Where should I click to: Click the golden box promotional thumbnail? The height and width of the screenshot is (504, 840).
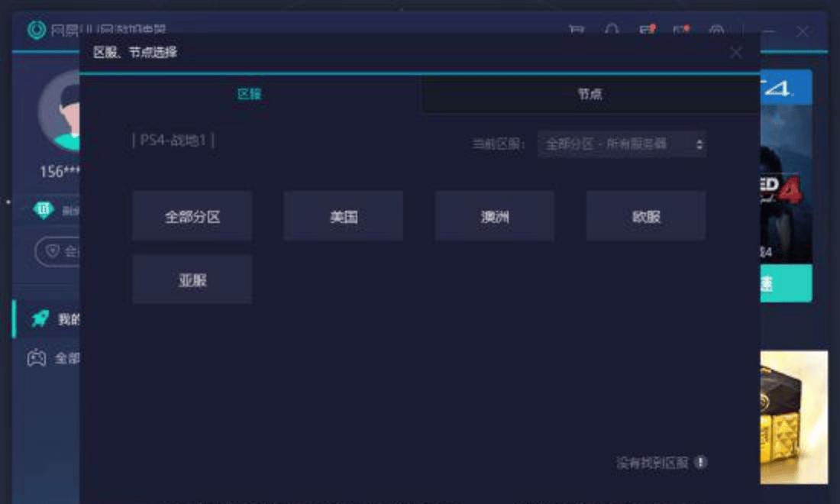(794, 417)
